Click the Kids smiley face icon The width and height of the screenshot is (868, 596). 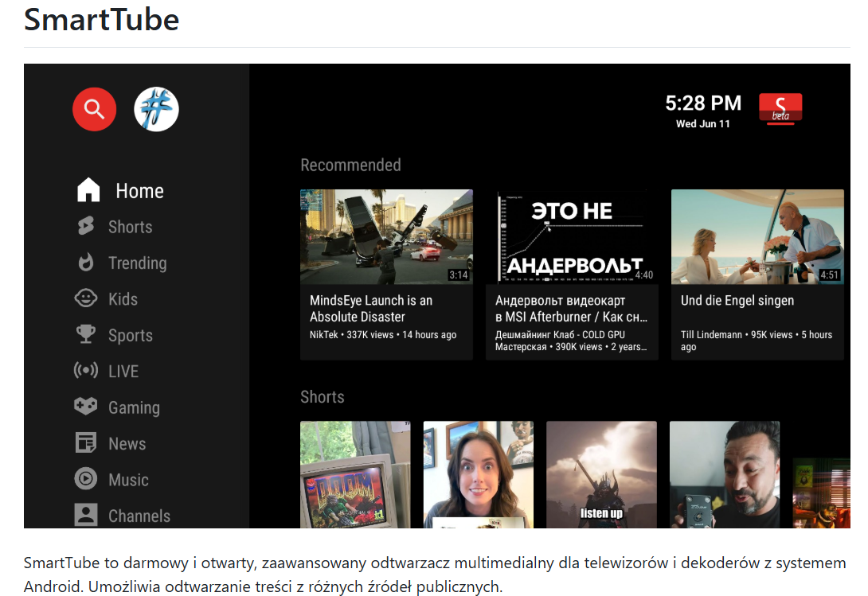click(x=86, y=298)
